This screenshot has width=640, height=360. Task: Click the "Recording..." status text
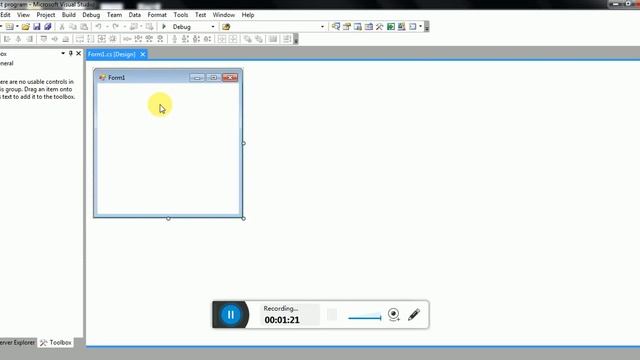(x=280, y=309)
